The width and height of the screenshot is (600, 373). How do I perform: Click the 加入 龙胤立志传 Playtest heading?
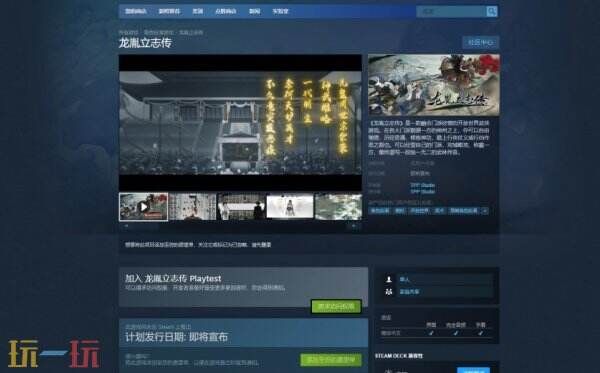click(x=173, y=279)
